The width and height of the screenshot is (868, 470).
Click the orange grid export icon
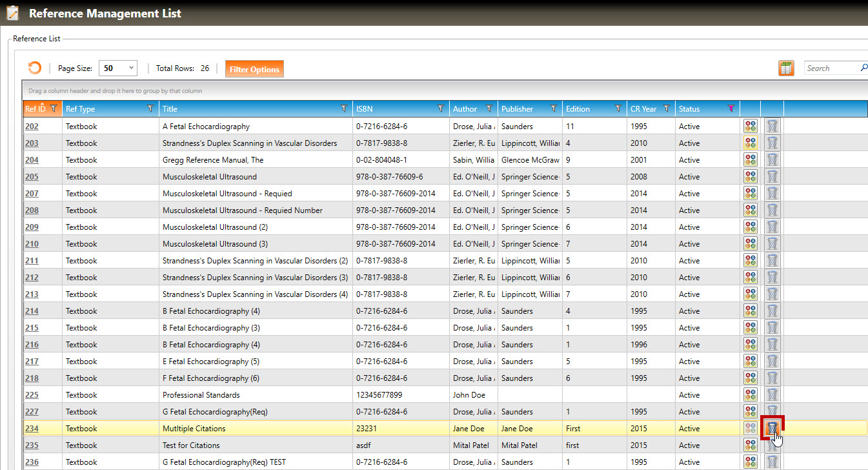point(786,68)
